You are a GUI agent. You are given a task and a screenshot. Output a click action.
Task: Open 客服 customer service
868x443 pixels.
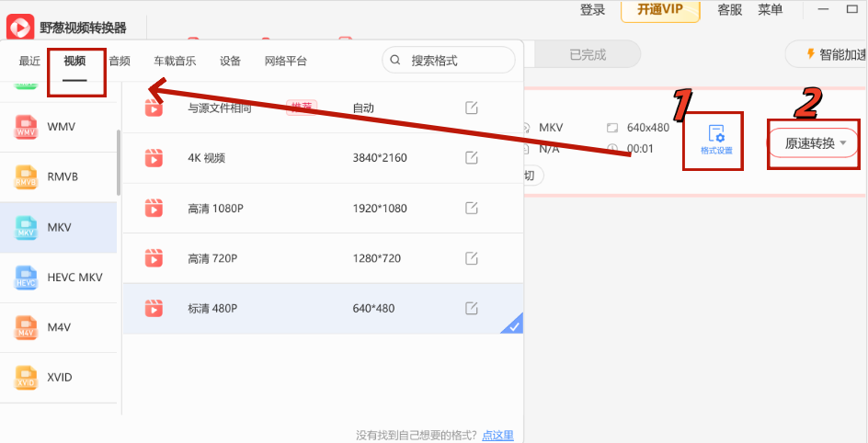coord(729,9)
